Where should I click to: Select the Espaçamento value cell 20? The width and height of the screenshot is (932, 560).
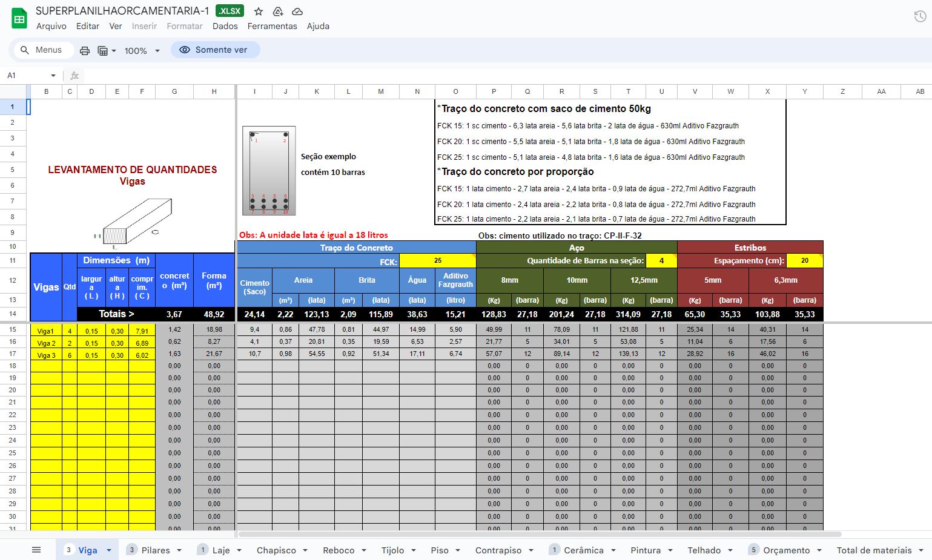(804, 260)
